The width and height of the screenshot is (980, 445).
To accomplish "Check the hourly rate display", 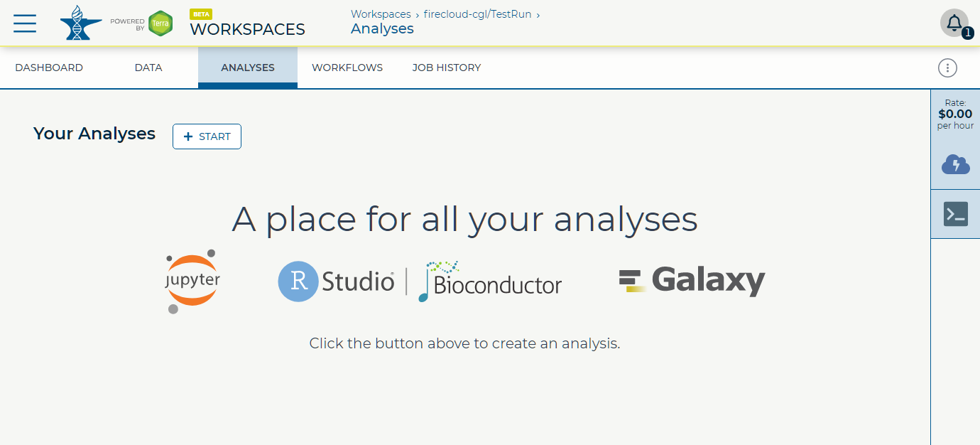I will tap(954, 113).
